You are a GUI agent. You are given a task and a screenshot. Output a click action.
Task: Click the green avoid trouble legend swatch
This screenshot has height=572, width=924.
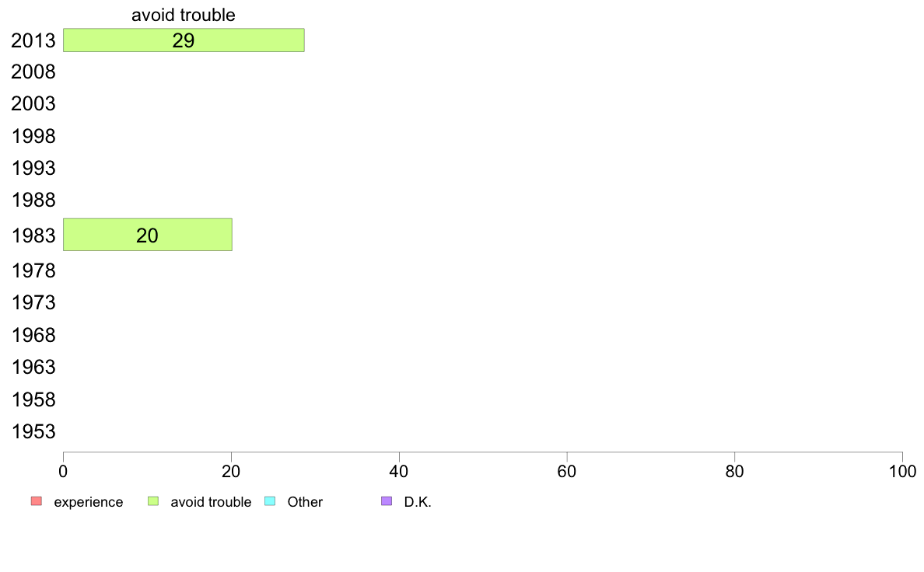point(153,501)
